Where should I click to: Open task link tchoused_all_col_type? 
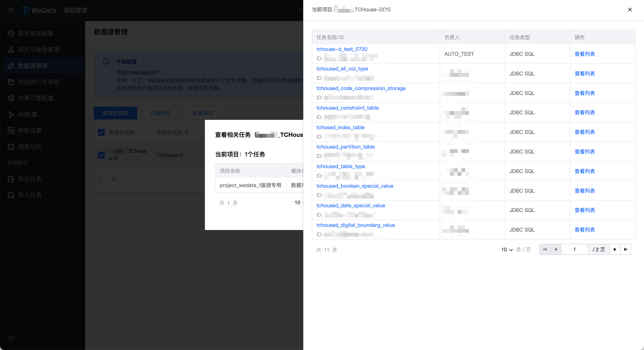342,69
